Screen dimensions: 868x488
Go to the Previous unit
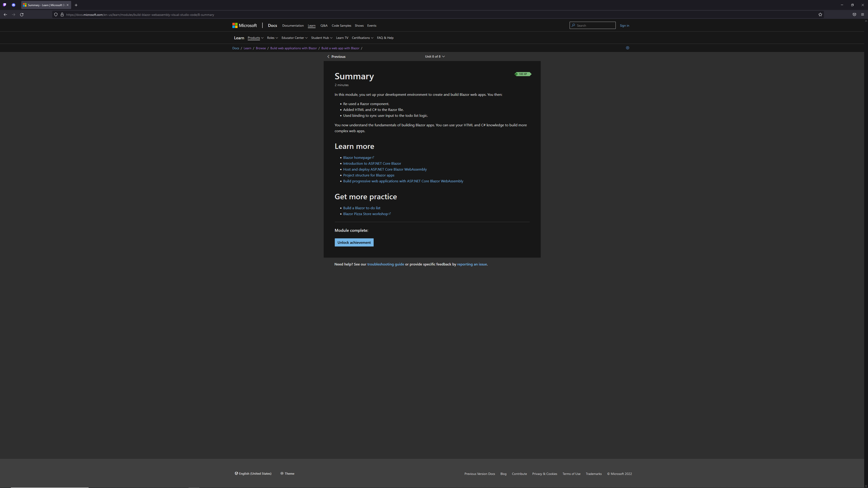coord(336,56)
